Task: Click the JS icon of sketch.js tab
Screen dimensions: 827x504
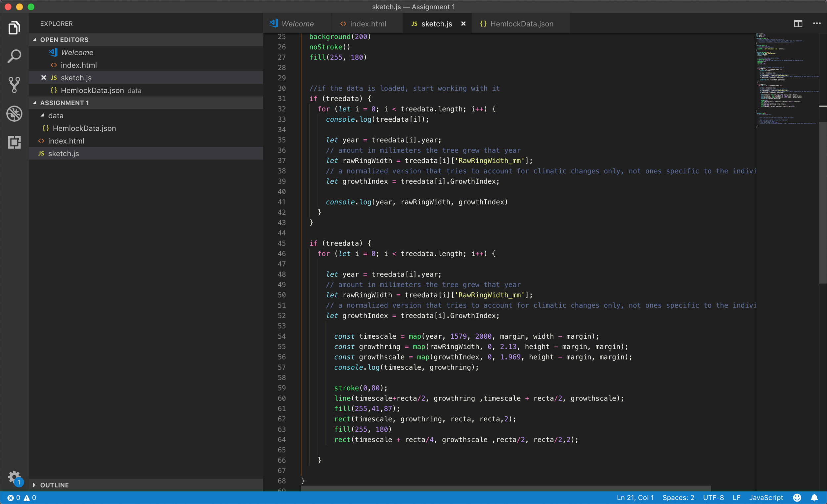Action: pyautogui.click(x=414, y=24)
